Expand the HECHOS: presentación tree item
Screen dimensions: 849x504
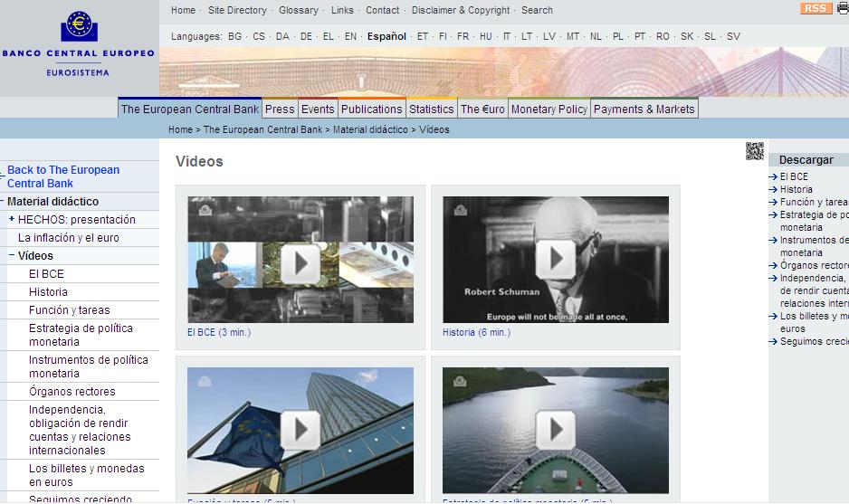click(12, 219)
